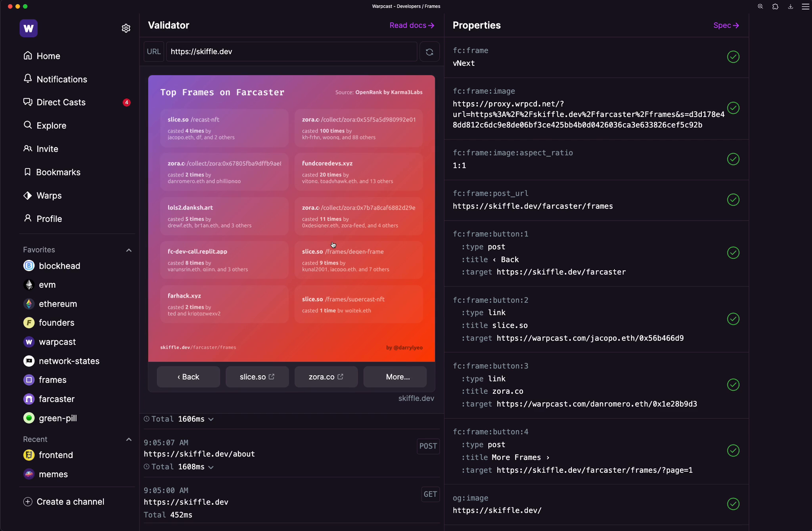The height and width of the screenshot is (531, 812).
Task: Click the fc:frame:post_url value text
Action: coord(532,206)
